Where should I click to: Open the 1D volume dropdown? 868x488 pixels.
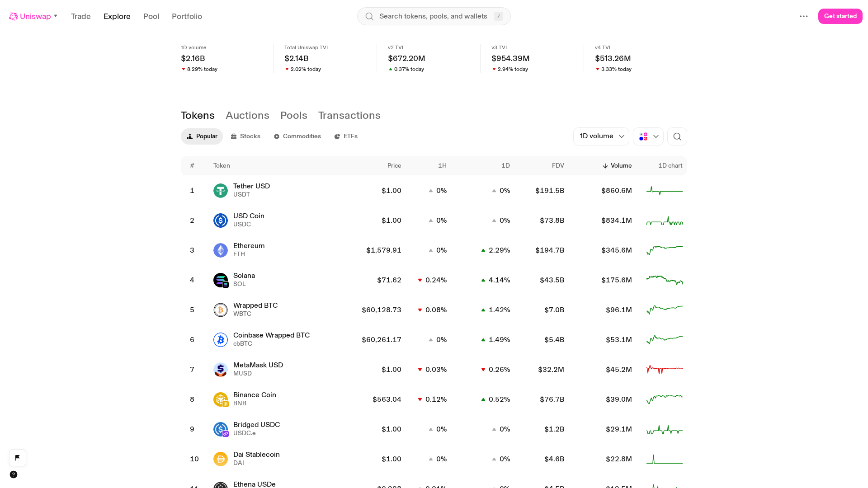[x=601, y=136]
